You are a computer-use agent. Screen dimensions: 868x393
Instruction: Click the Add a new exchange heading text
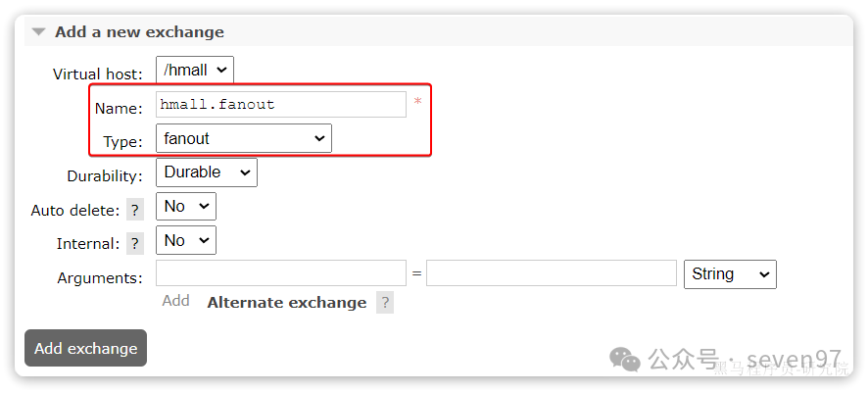tap(139, 32)
